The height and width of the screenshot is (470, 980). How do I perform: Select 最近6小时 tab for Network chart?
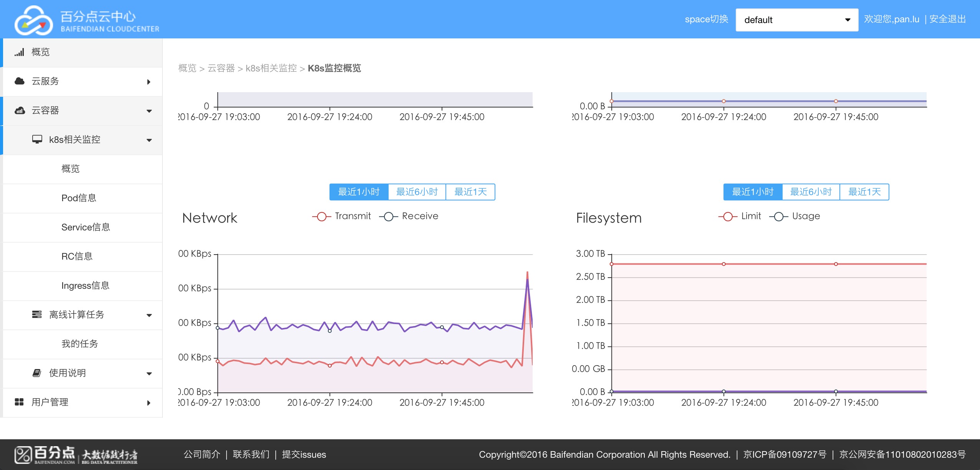tap(417, 192)
